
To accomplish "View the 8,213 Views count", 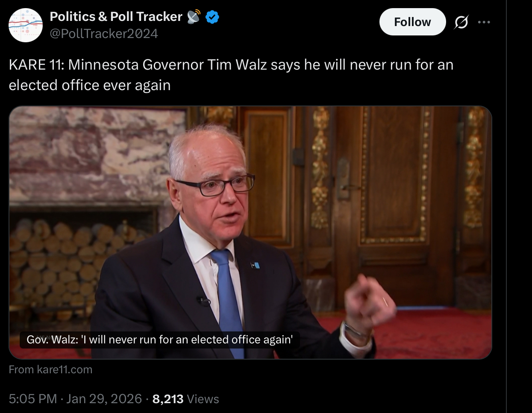I will pyautogui.click(x=185, y=399).
